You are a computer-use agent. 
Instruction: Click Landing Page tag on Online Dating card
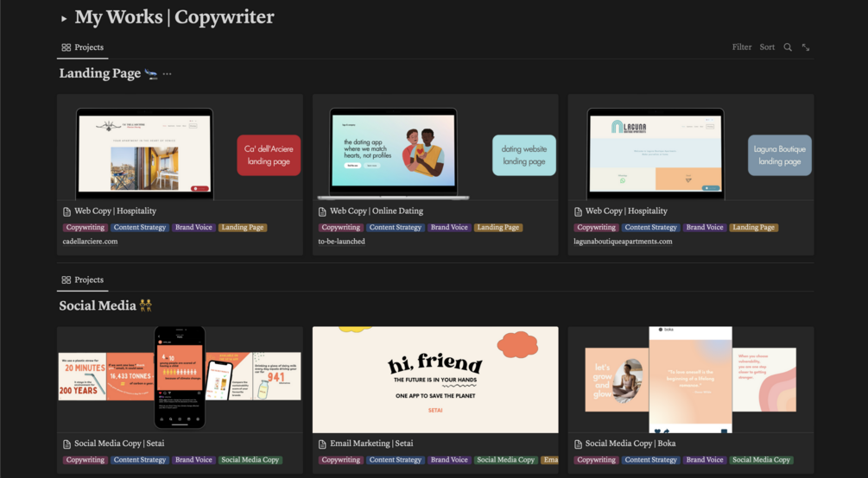pos(498,228)
